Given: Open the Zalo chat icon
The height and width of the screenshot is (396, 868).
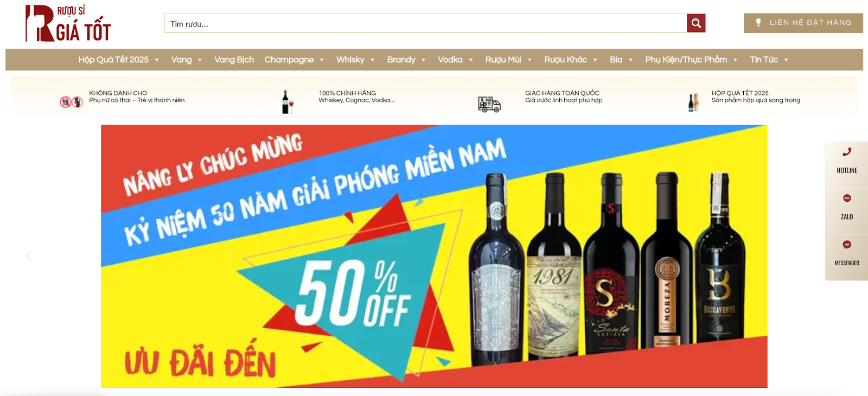Looking at the screenshot, I should tap(847, 198).
